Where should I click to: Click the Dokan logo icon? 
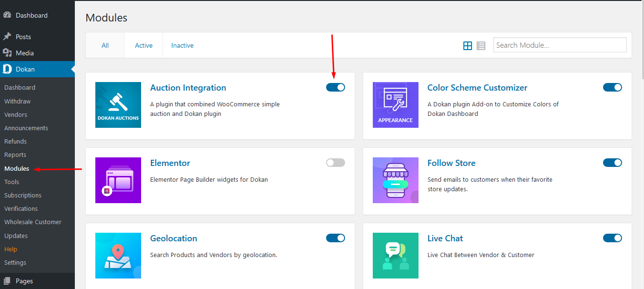tap(7, 69)
